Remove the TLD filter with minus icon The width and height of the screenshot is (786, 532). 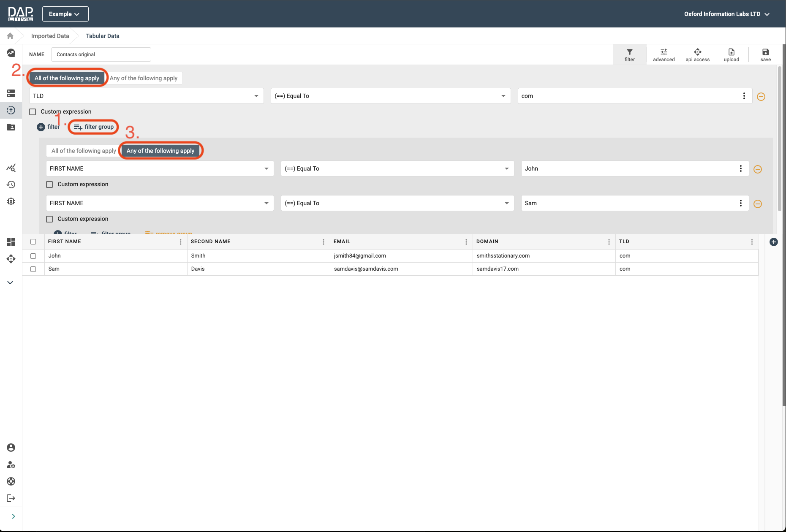coord(761,97)
